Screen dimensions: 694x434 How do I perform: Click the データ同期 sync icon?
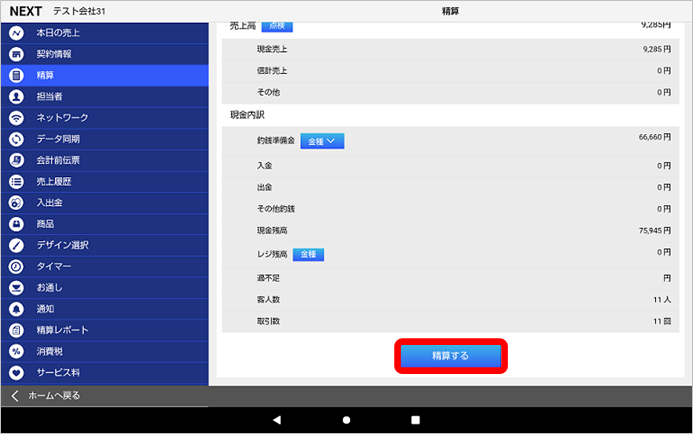pos(16,139)
